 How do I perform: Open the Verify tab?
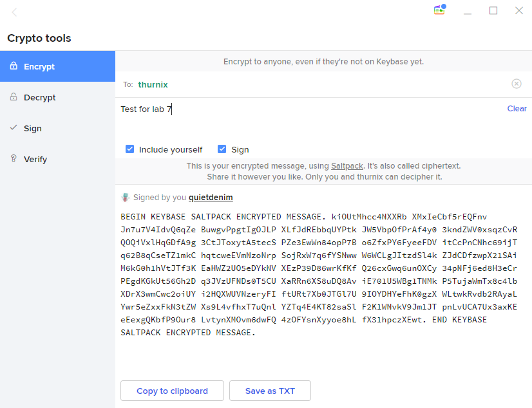coord(58,159)
